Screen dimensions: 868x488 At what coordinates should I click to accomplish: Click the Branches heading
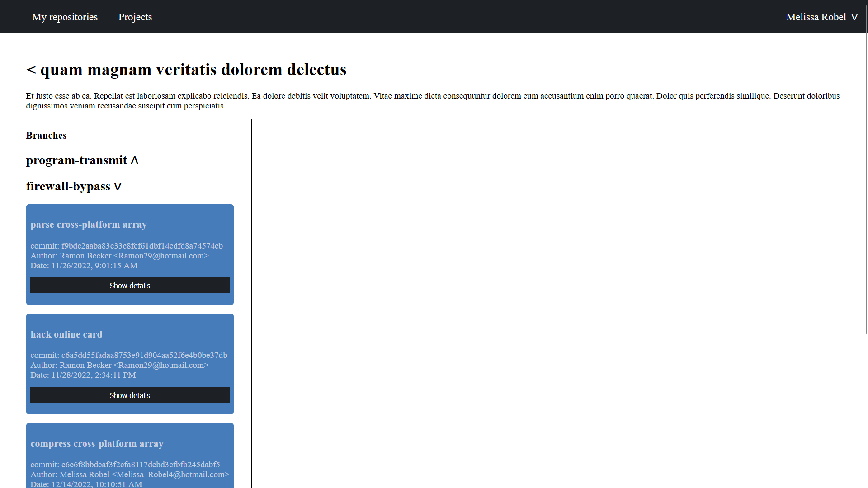coord(46,136)
